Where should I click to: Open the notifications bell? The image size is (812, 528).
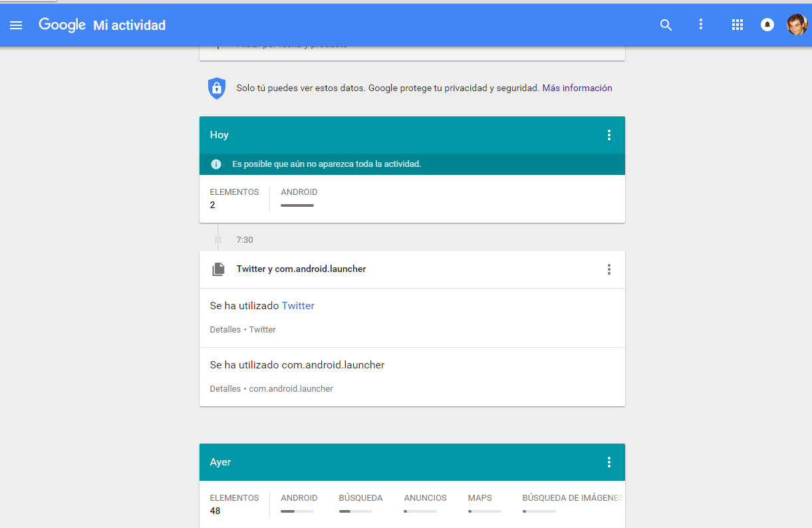pyautogui.click(x=767, y=25)
